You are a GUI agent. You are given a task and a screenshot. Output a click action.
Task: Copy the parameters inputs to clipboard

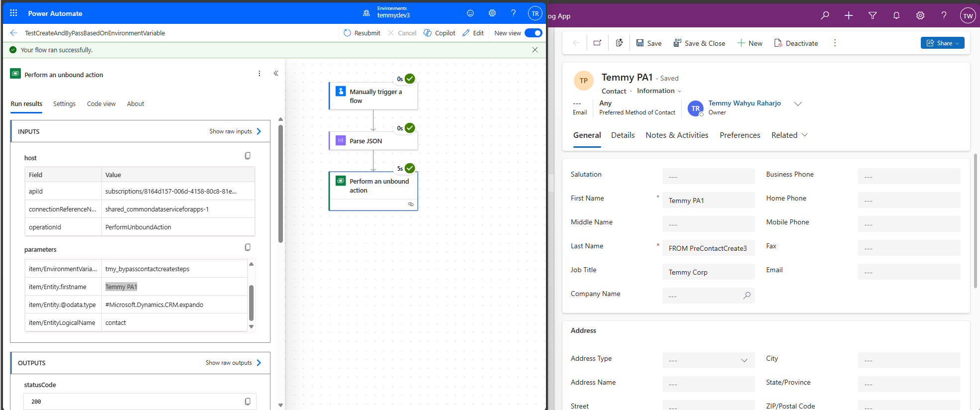coord(248,247)
